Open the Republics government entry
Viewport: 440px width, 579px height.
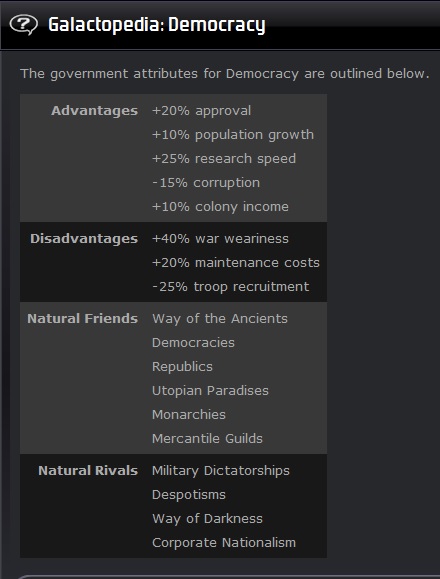point(182,367)
